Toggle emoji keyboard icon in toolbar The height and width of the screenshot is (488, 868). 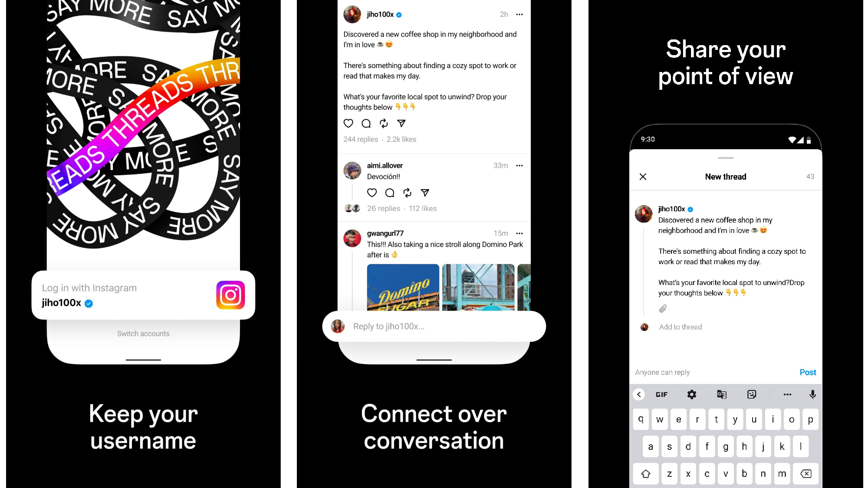tap(752, 394)
